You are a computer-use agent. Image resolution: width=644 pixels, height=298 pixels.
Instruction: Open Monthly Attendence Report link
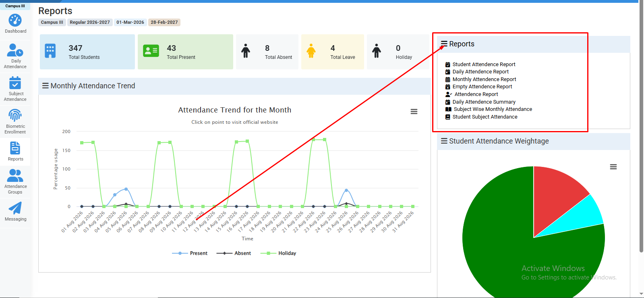click(x=484, y=79)
